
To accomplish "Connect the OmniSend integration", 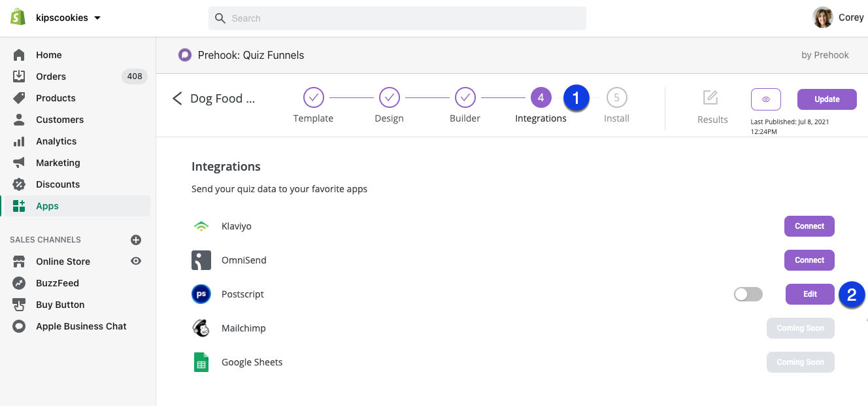I will pyautogui.click(x=809, y=260).
